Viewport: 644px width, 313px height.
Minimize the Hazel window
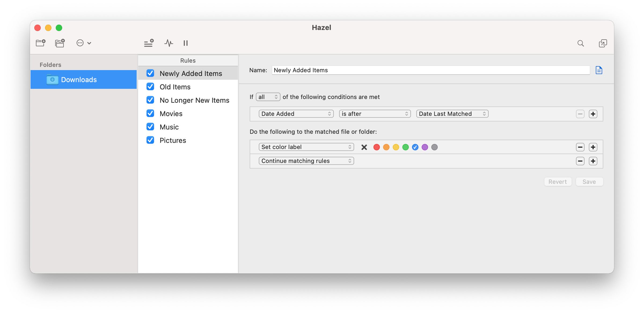[x=48, y=28]
